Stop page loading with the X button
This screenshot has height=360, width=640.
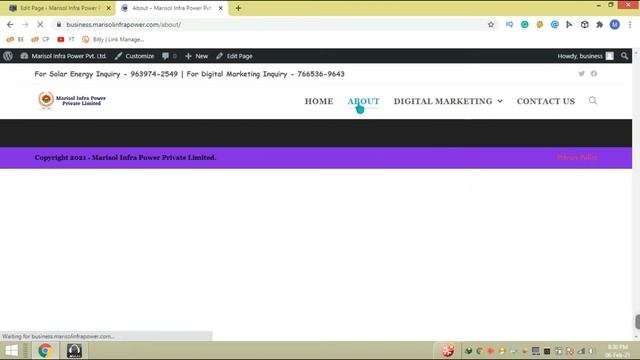tap(40, 24)
